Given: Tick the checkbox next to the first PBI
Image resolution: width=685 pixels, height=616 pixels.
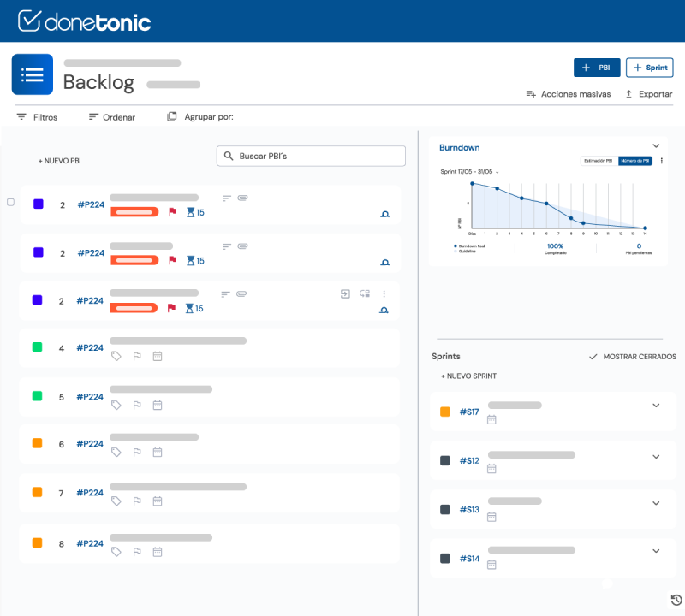Looking at the screenshot, I should (x=9, y=202).
